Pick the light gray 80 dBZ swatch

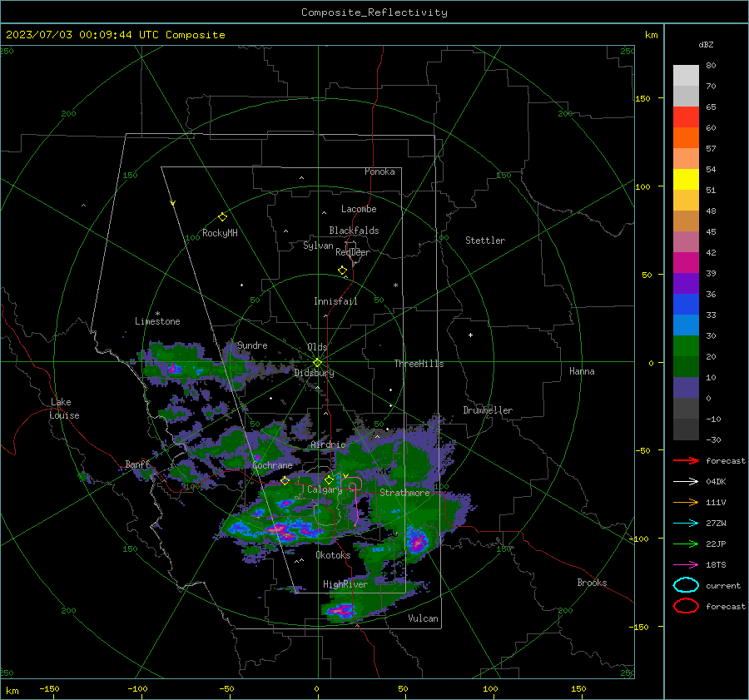[x=686, y=75]
